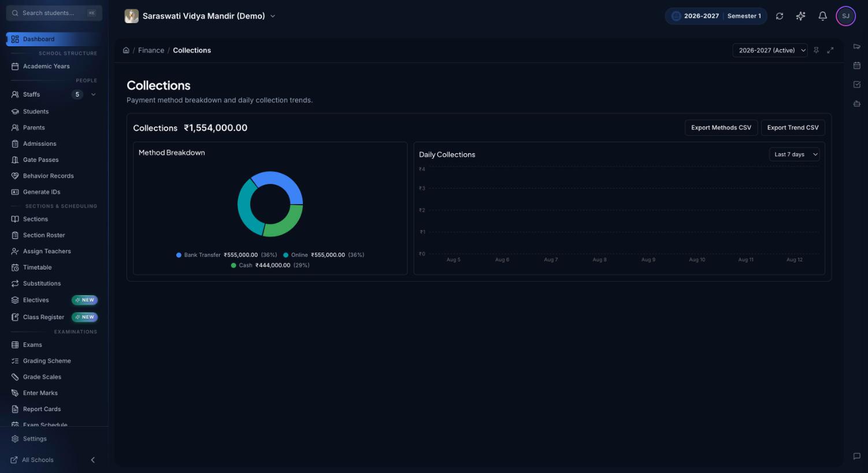Click Online legend teal swatch
The height and width of the screenshot is (473, 868).
tap(285, 255)
